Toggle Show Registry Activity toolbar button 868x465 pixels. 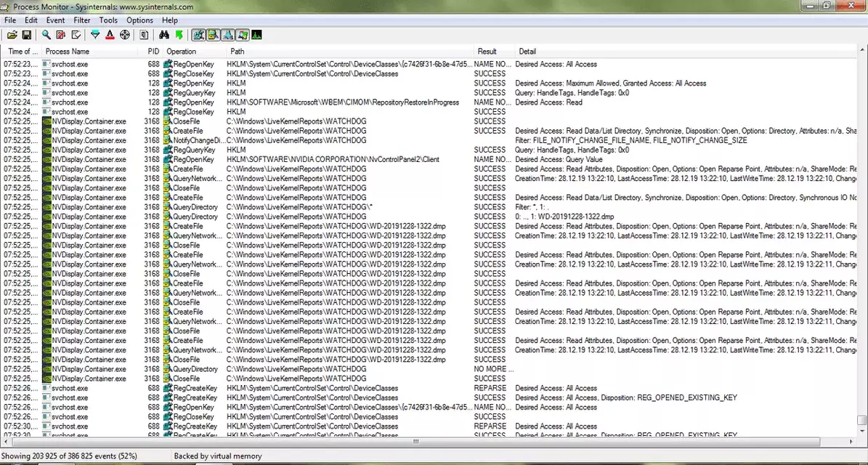198,35
